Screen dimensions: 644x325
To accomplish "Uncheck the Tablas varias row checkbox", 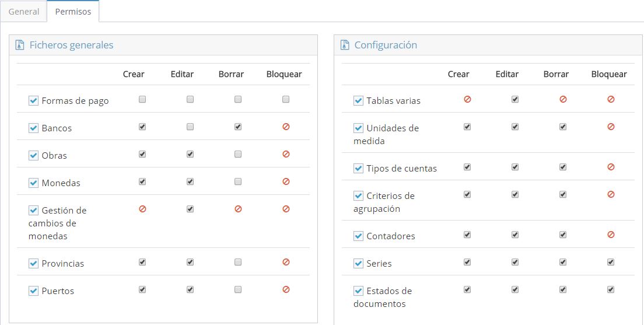I will pos(358,101).
